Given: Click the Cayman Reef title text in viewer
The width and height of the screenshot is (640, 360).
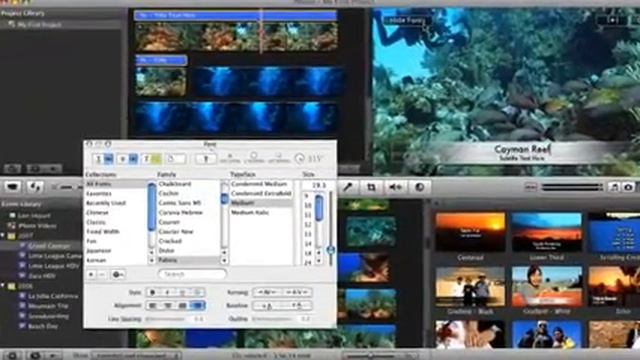Looking at the screenshot, I should point(522,149).
